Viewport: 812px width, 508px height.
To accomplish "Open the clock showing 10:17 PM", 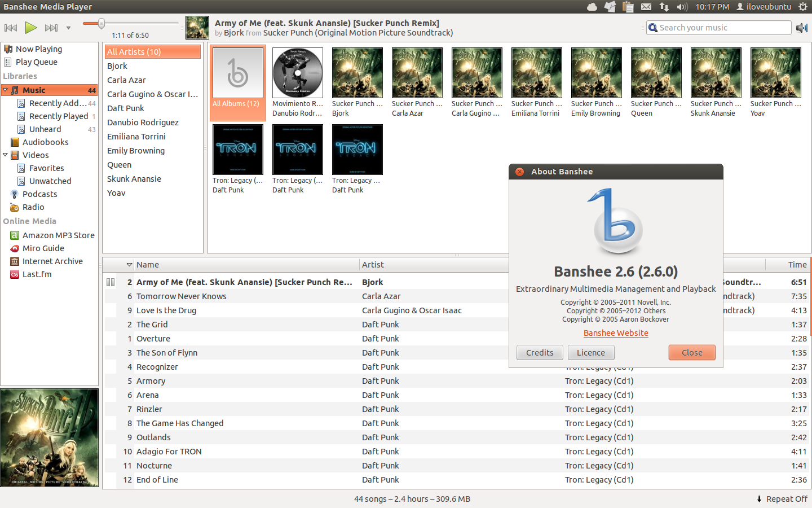I will [x=712, y=7].
